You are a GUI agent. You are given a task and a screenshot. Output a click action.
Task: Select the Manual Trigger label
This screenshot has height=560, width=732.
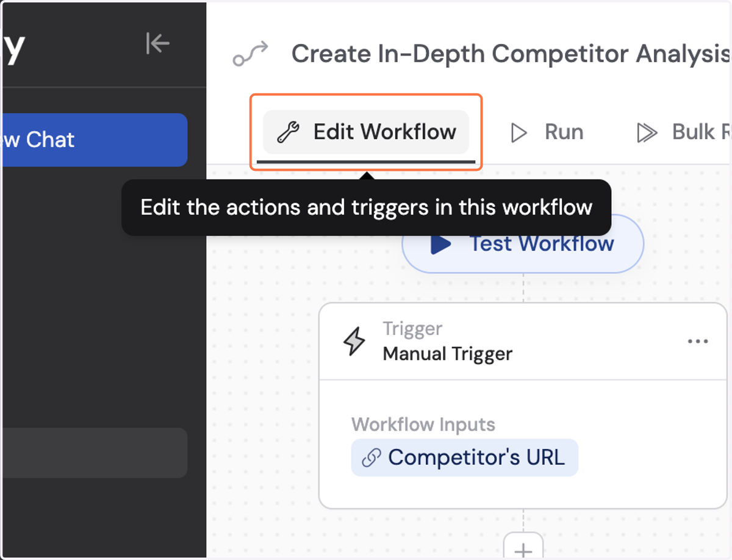448,354
